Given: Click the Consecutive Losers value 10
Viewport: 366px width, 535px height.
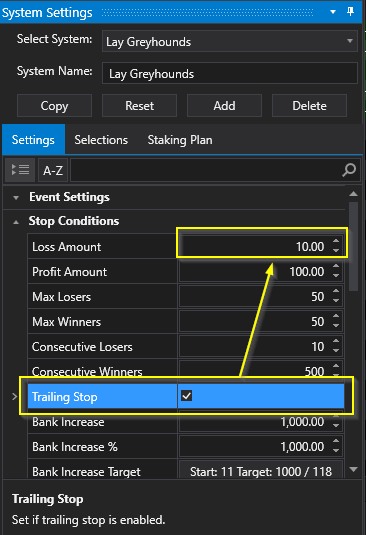Looking at the screenshot, I should (x=318, y=347).
